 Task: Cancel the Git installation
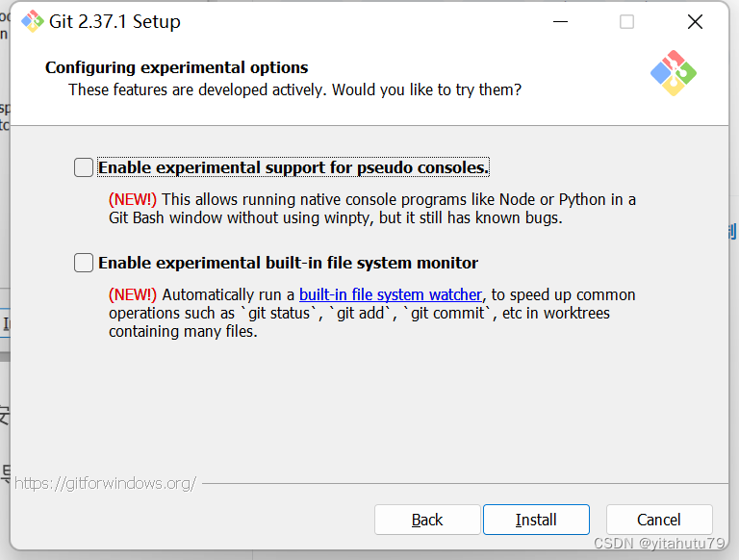[x=659, y=520]
